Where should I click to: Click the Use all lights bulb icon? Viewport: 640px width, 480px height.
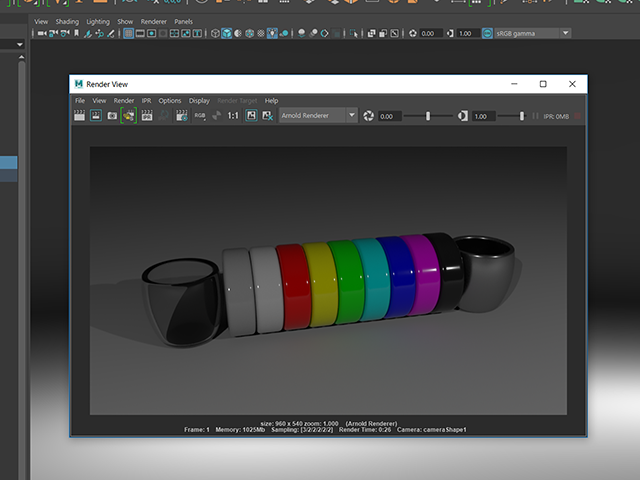272,33
